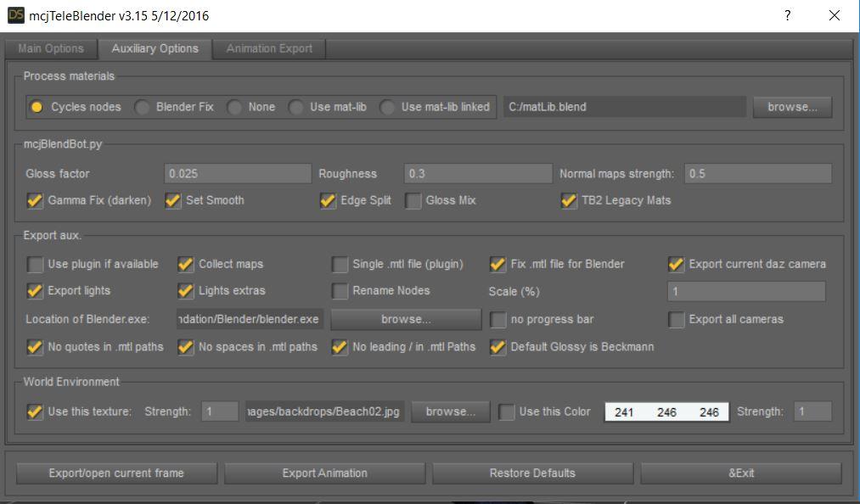
Task: Uncheck the Set Smooth checkbox
Action: pos(173,200)
